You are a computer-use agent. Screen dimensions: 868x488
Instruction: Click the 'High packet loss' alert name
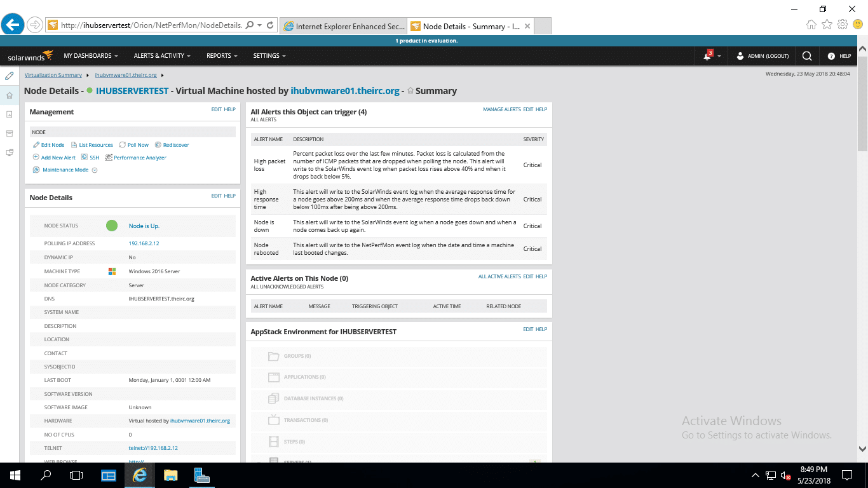click(x=269, y=165)
